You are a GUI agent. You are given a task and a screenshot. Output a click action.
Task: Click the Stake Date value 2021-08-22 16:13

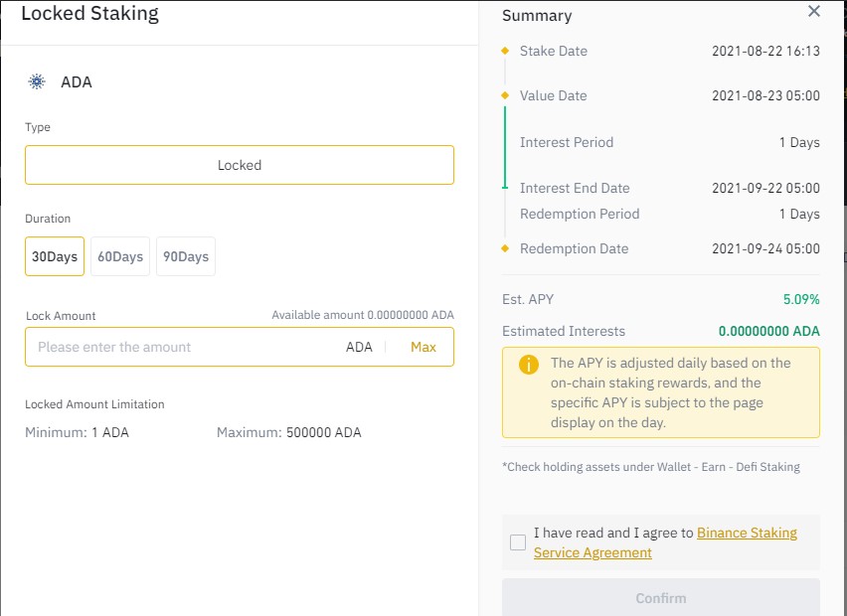765,51
